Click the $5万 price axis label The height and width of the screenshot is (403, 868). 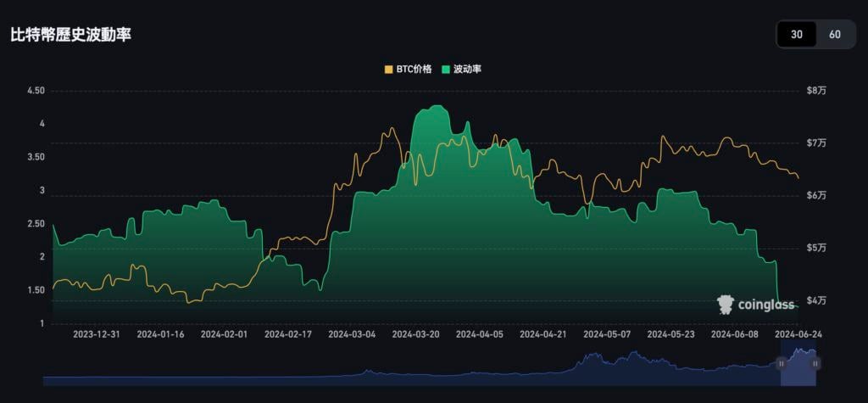pos(816,248)
